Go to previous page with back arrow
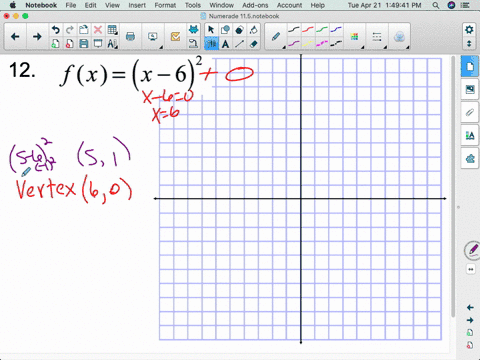The image size is (480, 360). click(15, 37)
